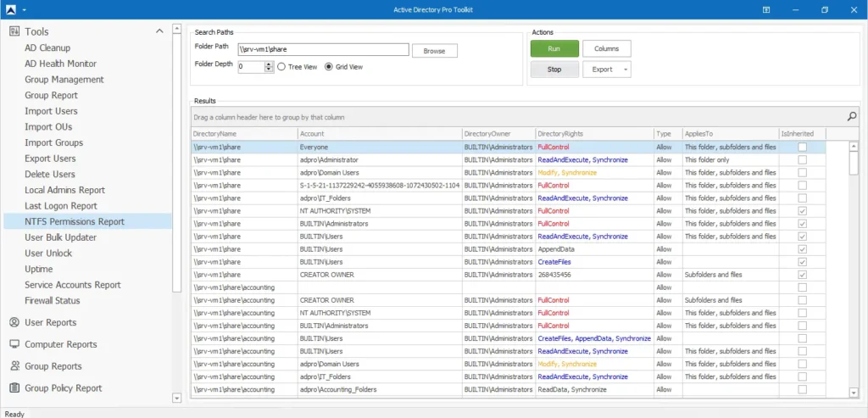
Task: Expand the Computer Reports section
Action: tap(61, 344)
